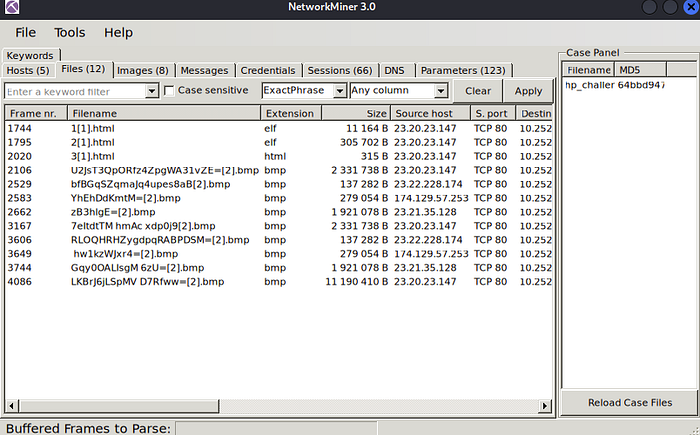Screen dimensions: 700x435
Task: Click source host 23.22.228.174 in frame 2529 row
Action: tap(428, 184)
